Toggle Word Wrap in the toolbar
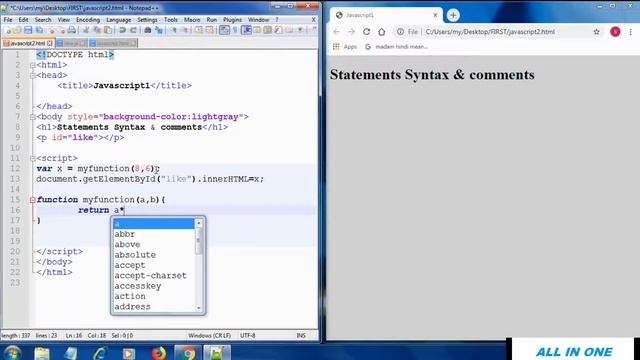Screen dimensions: 640x360 [x=224, y=30]
